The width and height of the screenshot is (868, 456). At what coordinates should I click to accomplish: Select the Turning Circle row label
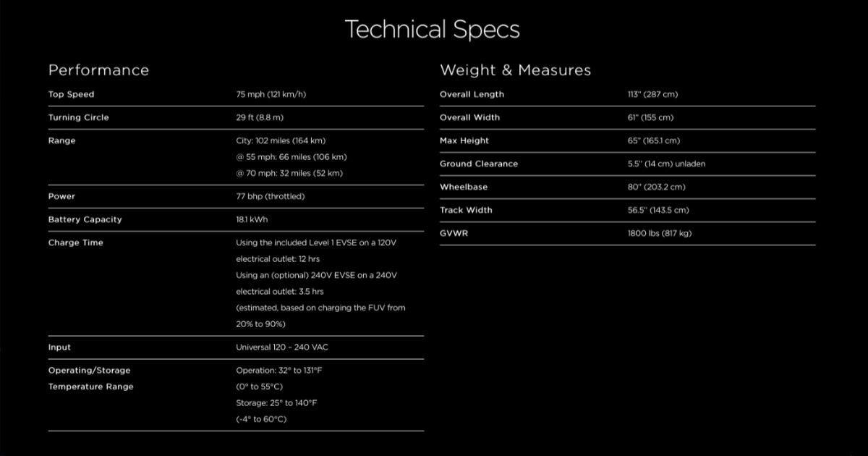pyautogui.click(x=79, y=117)
